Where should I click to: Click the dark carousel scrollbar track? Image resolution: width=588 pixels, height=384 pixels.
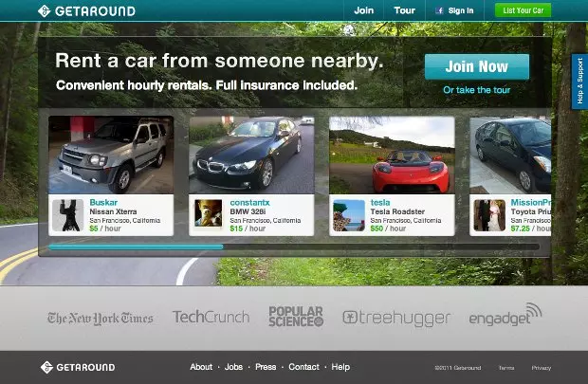pos(381,247)
